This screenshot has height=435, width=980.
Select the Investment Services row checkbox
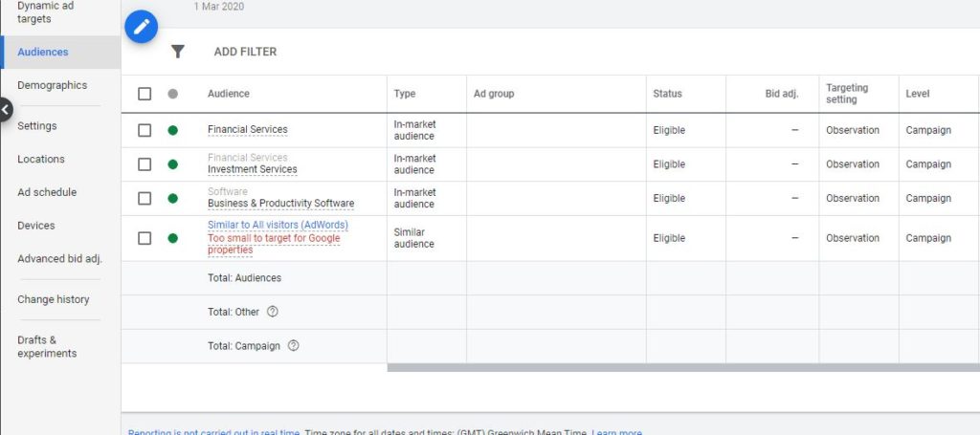[145, 164]
